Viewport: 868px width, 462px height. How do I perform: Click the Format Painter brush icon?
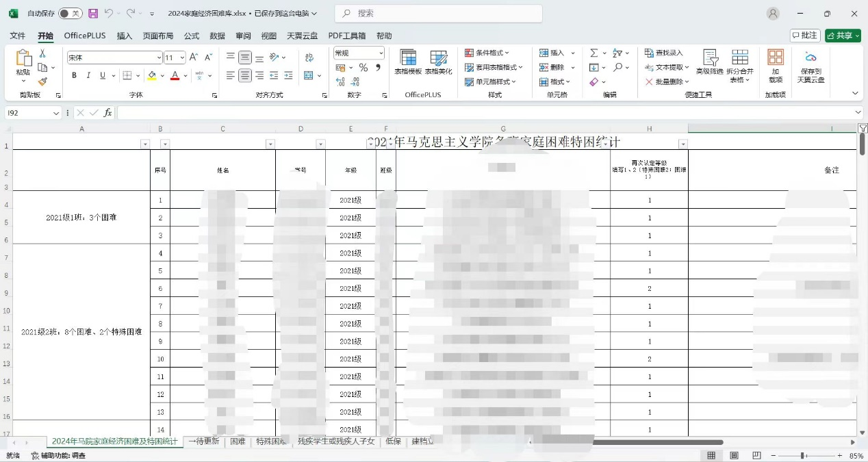(42, 81)
